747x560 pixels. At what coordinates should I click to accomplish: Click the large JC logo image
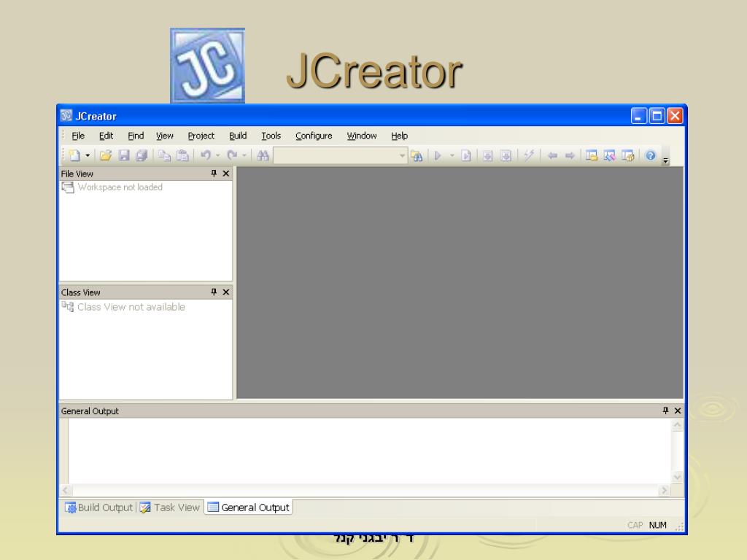208,65
